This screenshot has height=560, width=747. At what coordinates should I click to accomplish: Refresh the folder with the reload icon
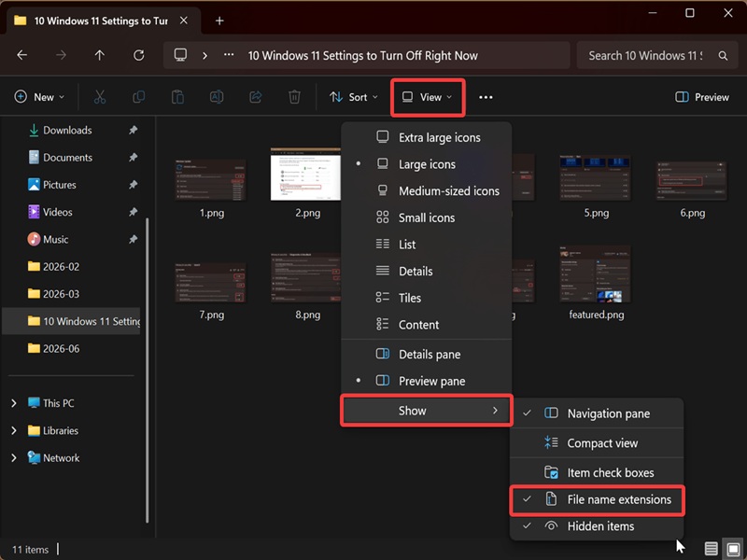(138, 56)
